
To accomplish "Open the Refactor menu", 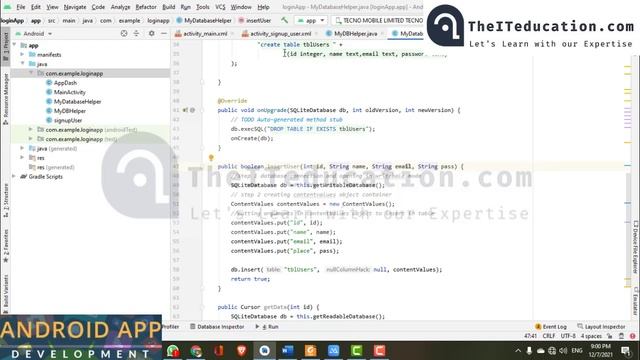I will click(x=146, y=7).
